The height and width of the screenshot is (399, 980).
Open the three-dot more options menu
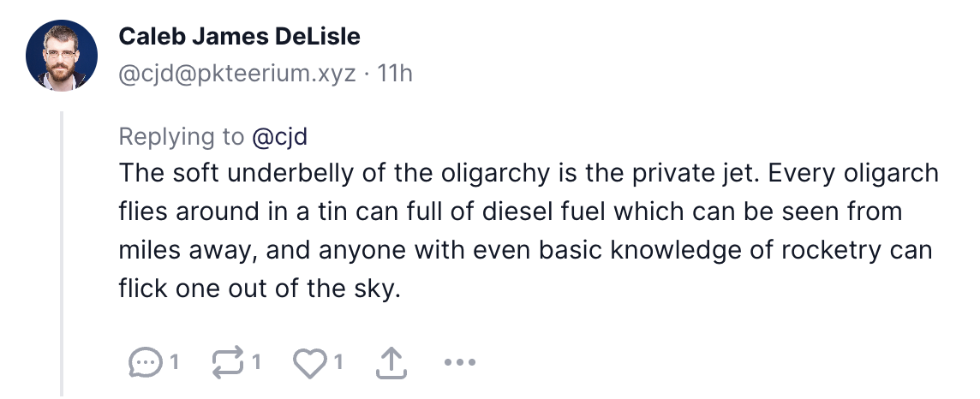coord(460,363)
